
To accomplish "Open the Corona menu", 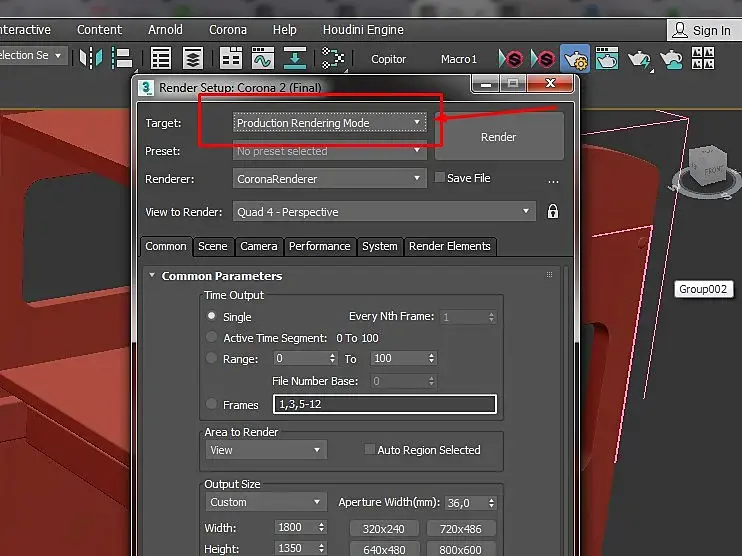I will (228, 30).
